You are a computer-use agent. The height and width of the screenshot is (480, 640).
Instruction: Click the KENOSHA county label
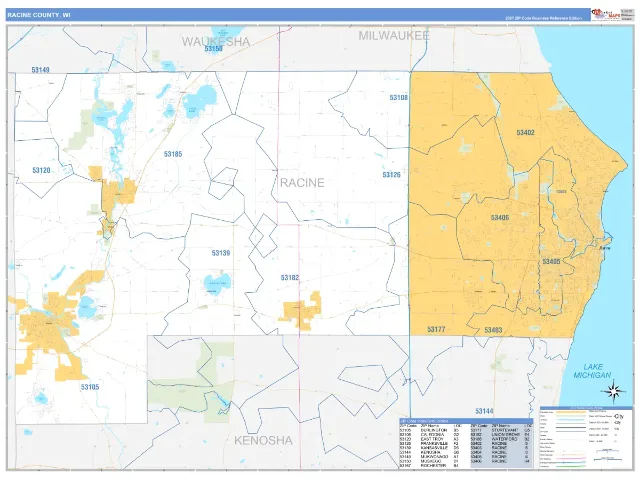(263, 440)
